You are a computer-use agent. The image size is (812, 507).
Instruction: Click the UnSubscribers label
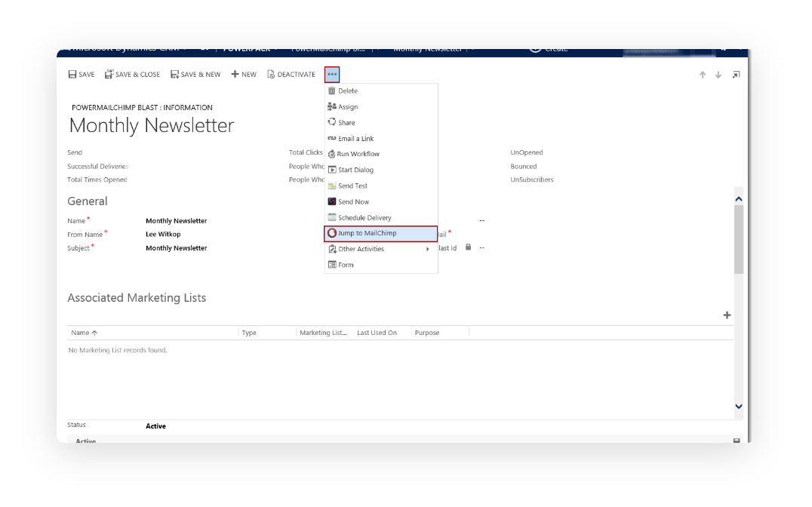pyautogui.click(x=532, y=180)
